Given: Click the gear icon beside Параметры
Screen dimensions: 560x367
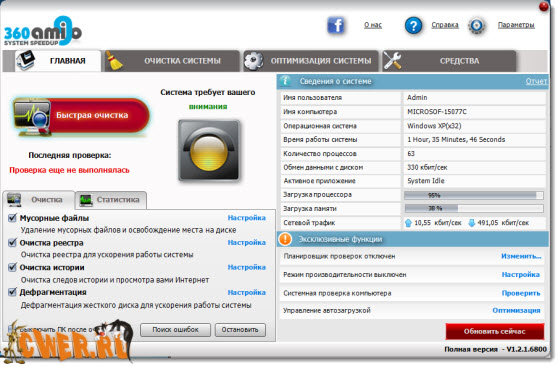Looking at the screenshot, I should point(477,25).
